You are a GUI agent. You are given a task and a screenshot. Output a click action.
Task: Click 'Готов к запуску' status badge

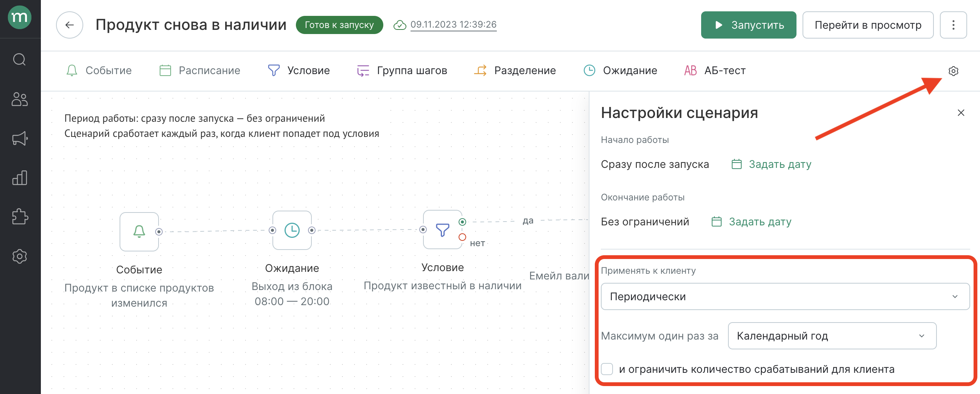point(339,25)
